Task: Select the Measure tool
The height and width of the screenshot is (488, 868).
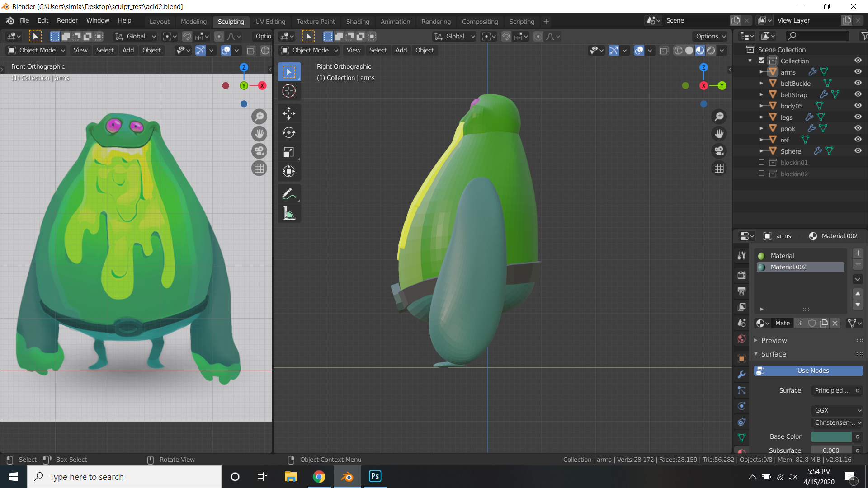Action: pos(289,213)
